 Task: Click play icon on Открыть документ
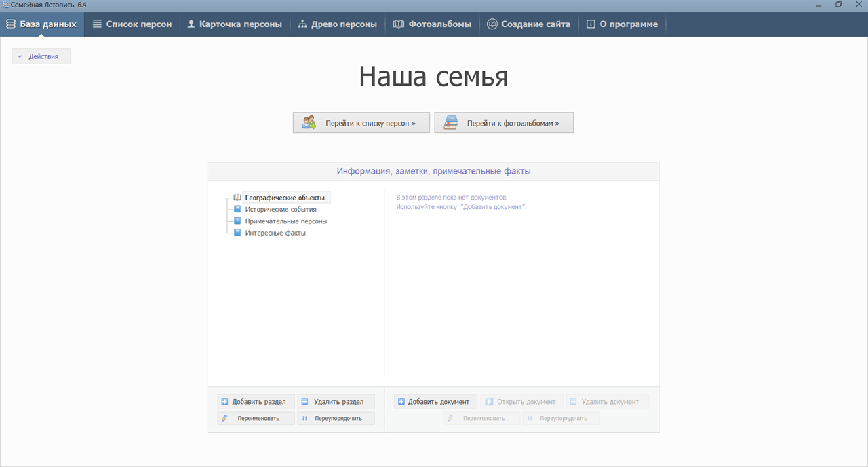(488, 402)
